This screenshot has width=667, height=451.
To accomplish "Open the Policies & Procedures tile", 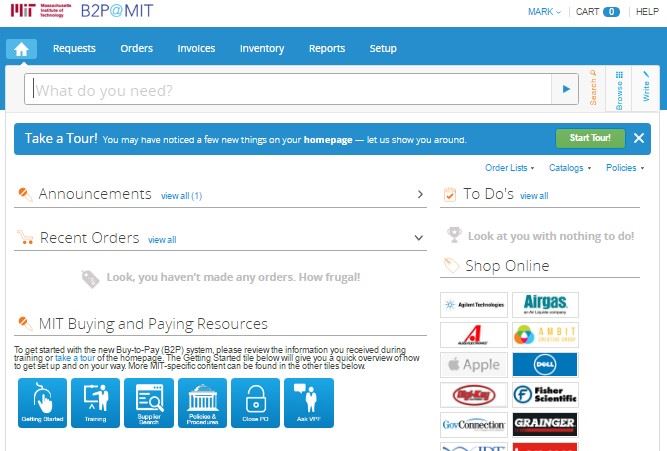I will tap(202, 403).
